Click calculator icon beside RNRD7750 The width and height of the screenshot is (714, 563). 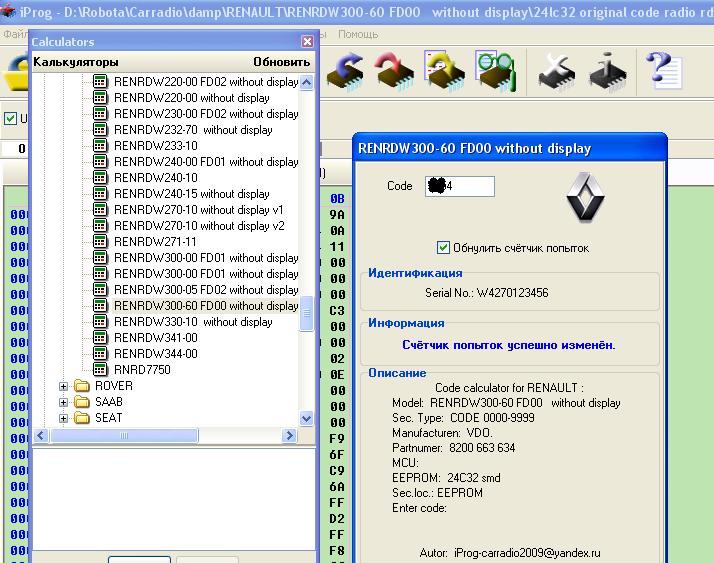pos(100,369)
